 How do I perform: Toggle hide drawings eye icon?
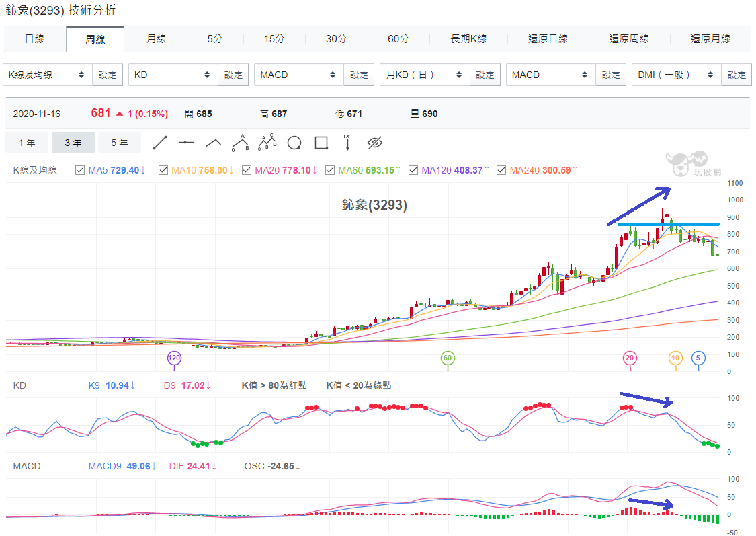point(374,143)
